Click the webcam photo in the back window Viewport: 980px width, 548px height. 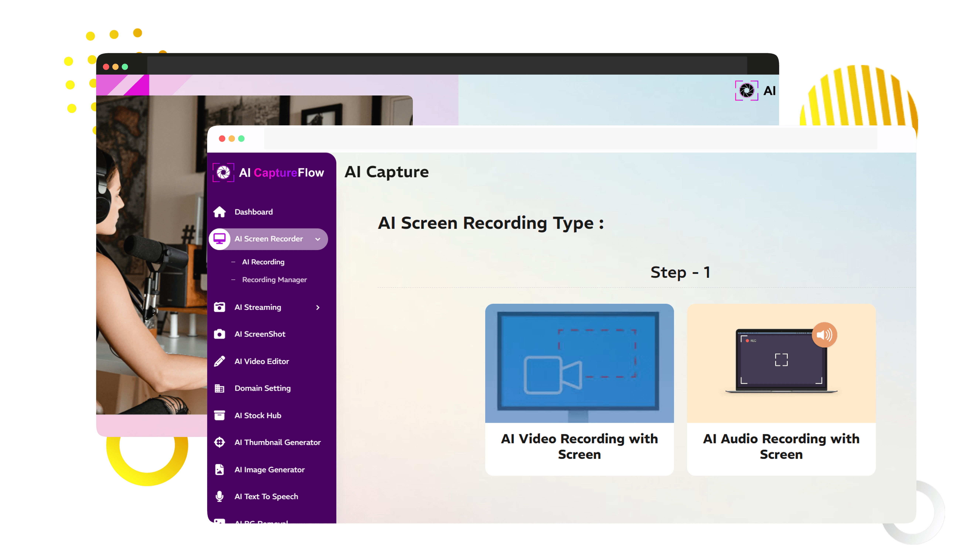(152, 255)
